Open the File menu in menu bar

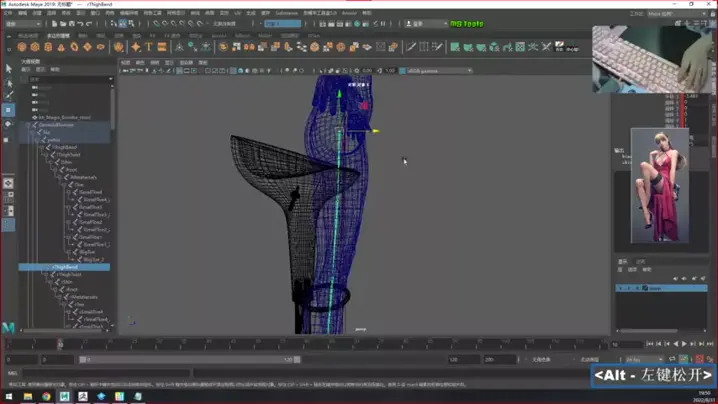point(9,13)
